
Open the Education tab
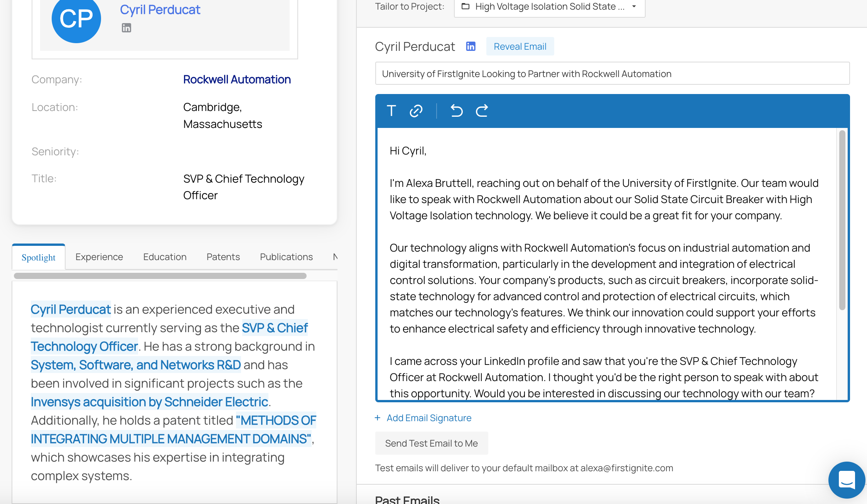point(165,257)
